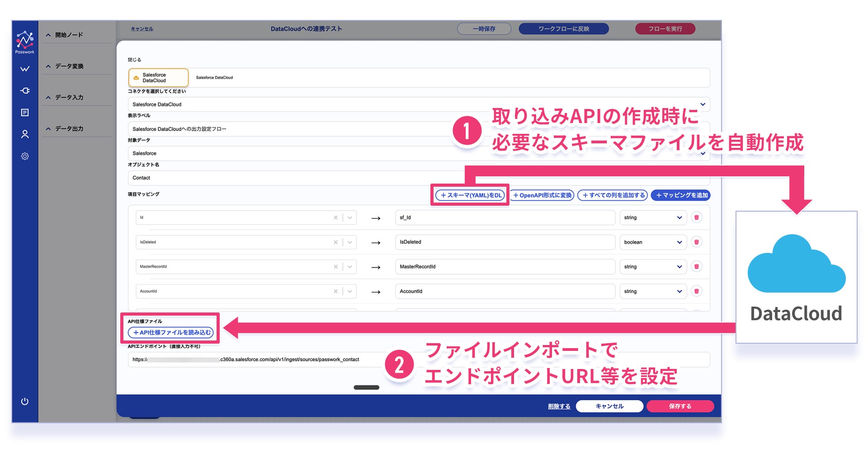Open the Id source field dropdown
868x454 pixels.
[x=350, y=218]
